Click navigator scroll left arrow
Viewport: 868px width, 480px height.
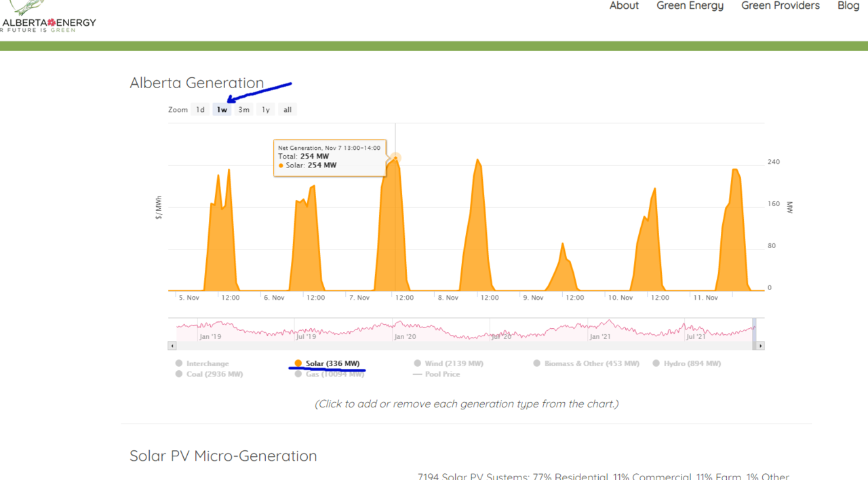coord(172,346)
